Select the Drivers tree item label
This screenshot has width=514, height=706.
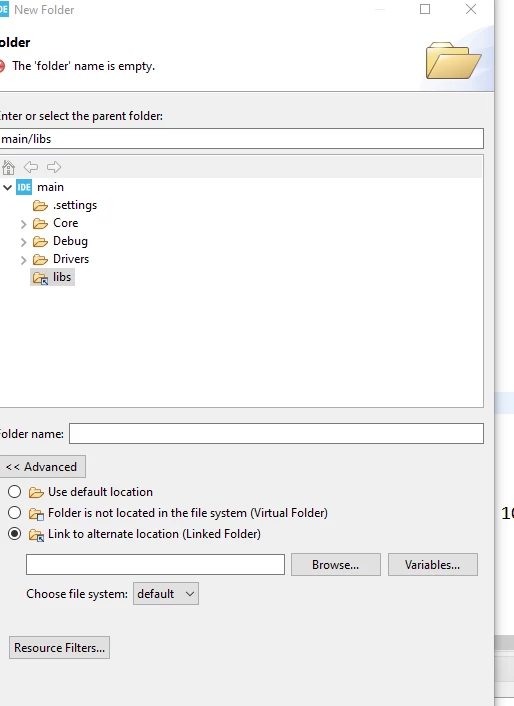coord(71,259)
